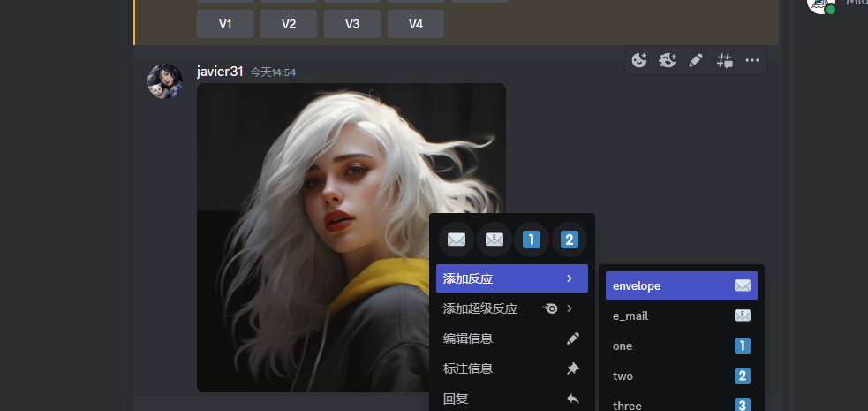868x411 pixels.
Task: Click the reply arrow icon beside 回复
Action: [573, 399]
